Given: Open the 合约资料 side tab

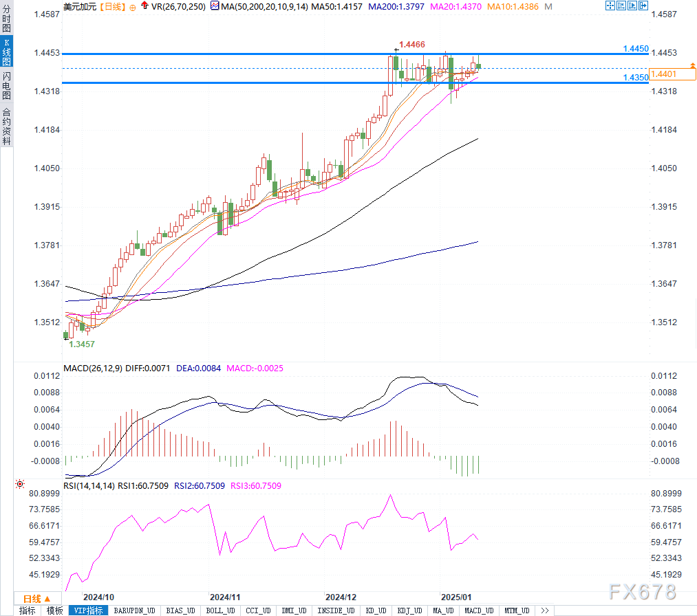Looking at the screenshot, I should coord(7,126).
